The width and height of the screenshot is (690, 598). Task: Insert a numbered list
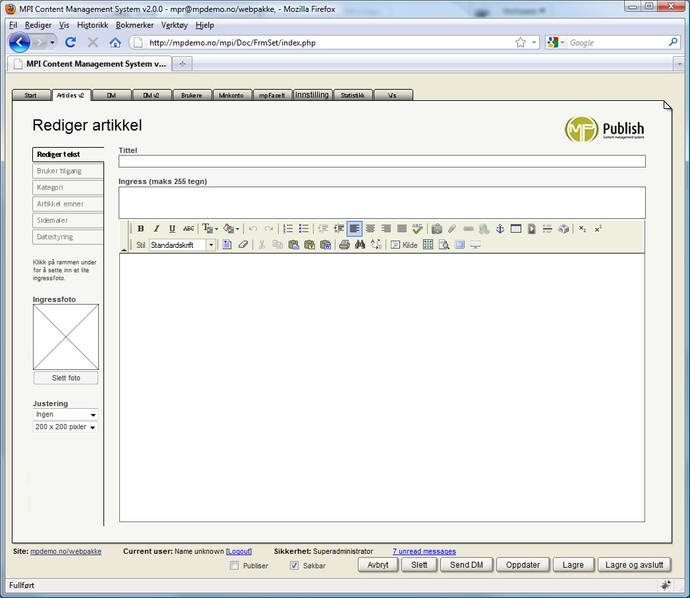(x=288, y=229)
